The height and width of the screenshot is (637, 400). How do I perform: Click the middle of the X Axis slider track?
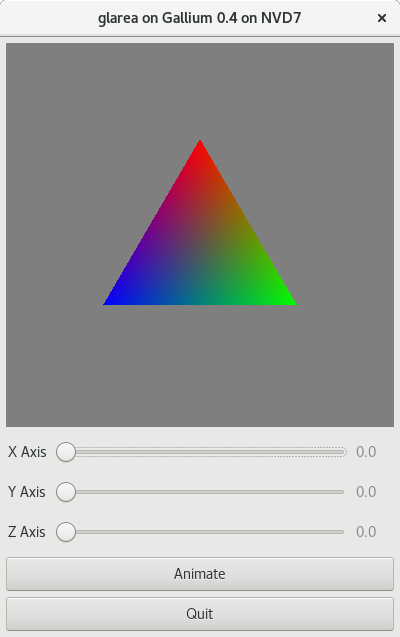click(x=201, y=452)
